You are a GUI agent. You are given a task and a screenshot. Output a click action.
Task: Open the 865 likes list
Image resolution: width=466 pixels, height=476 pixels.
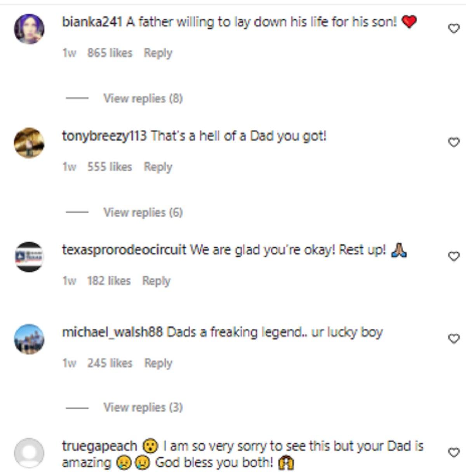(110, 53)
